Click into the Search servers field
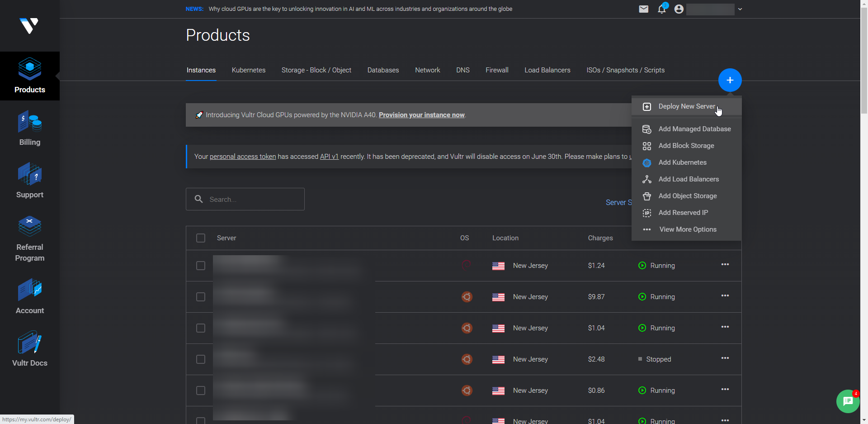The height and width of the screenshot is (424, 868). [253, 199]
